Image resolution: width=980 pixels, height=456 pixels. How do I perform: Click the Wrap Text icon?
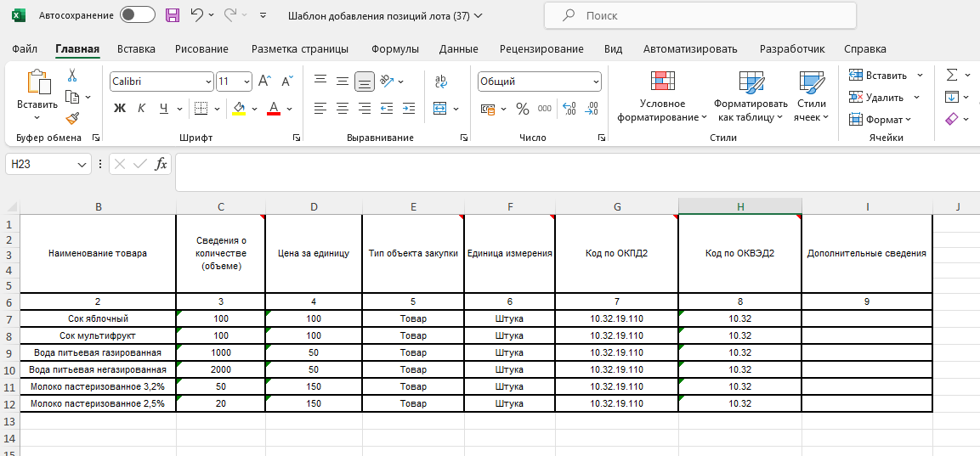click(441, 82)
